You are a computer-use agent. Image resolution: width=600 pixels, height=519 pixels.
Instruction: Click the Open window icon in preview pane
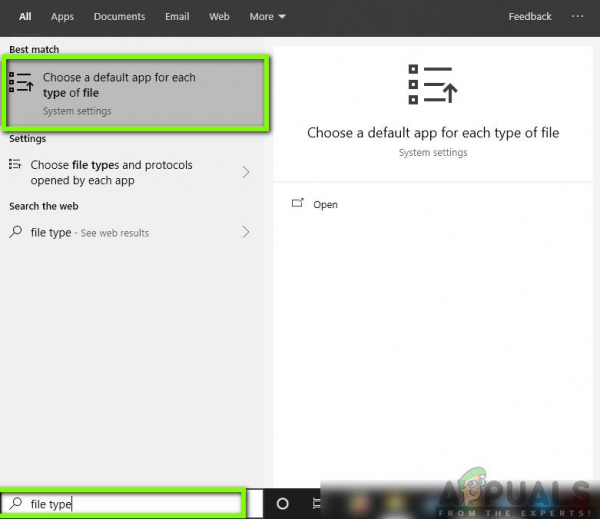pos(298,203)
